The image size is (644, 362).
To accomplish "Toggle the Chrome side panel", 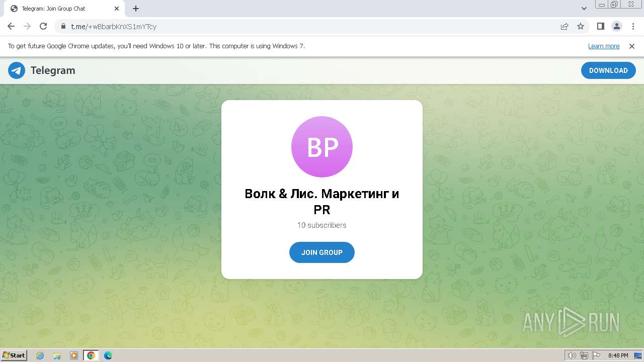I will (x=600, y=26).
